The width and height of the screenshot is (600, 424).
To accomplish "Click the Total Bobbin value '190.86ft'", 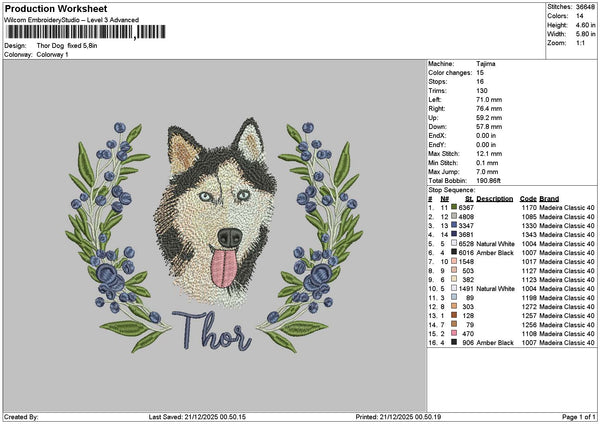I will 488,181.
